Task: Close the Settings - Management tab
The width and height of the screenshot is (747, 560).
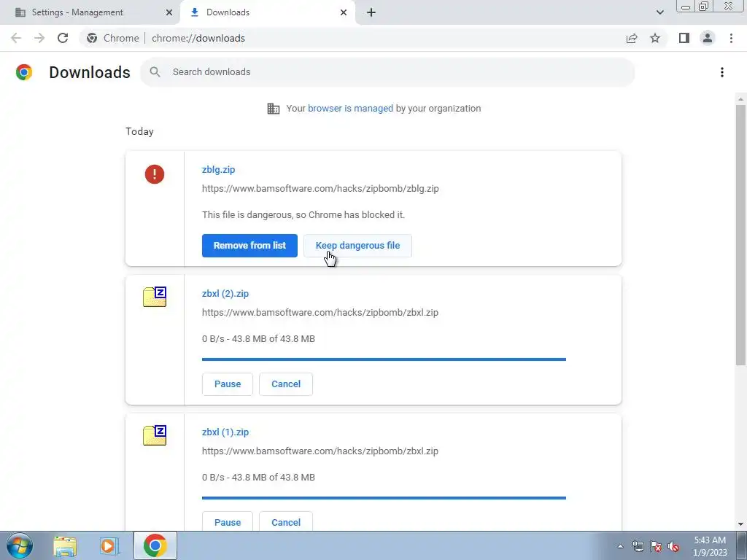Action: click(169, 12)
